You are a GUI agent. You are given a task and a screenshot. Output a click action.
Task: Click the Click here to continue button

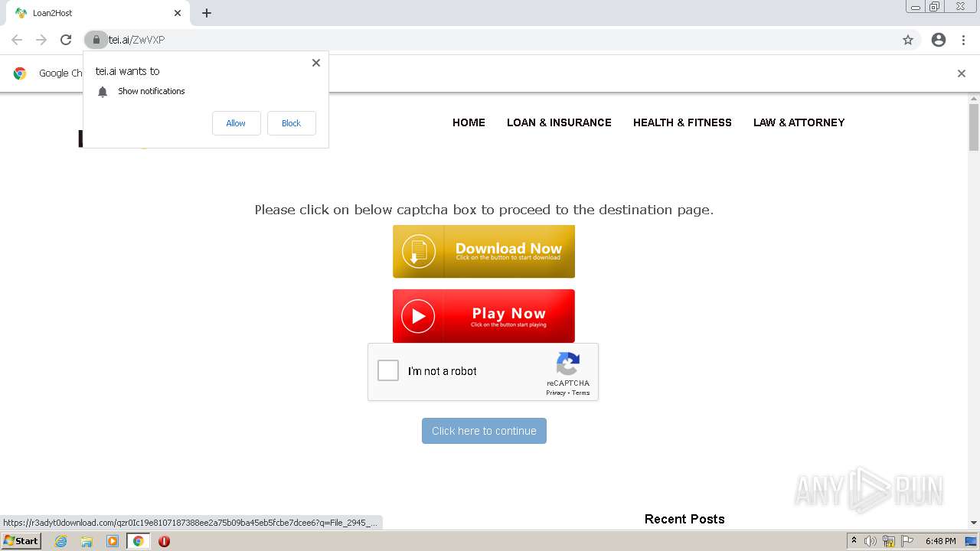click(484, 431)
